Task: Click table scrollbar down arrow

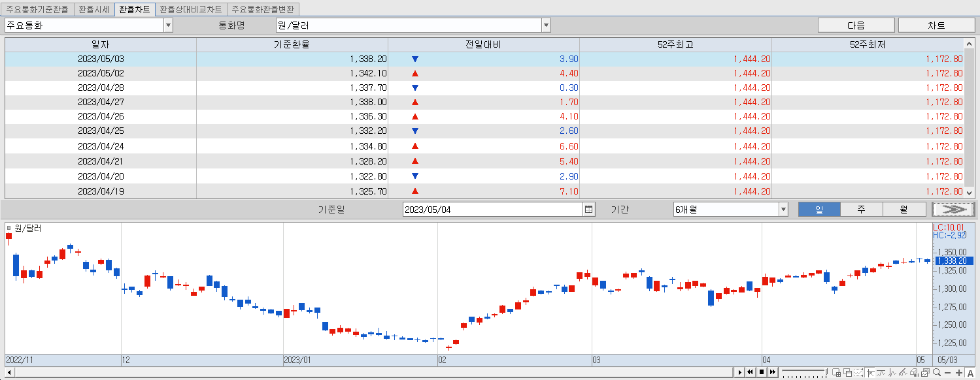Action: pyautogui.click(x=969, y=193)
